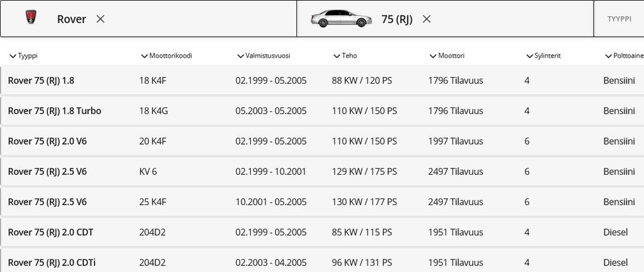Image resolution: width=644 pixels, height=272 pixels.
Task: Click date range 02.2003 - 04.2005
Action: click(x=271, y=263)
